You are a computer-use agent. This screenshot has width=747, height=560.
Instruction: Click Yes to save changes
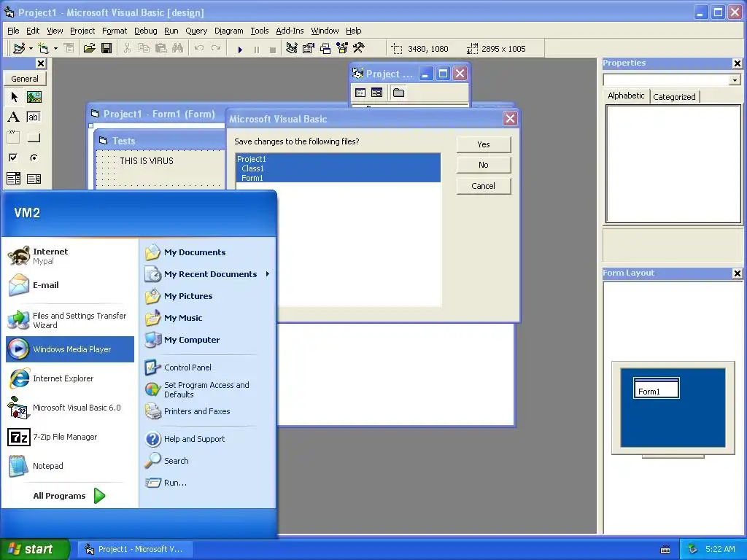coord(484,144)
